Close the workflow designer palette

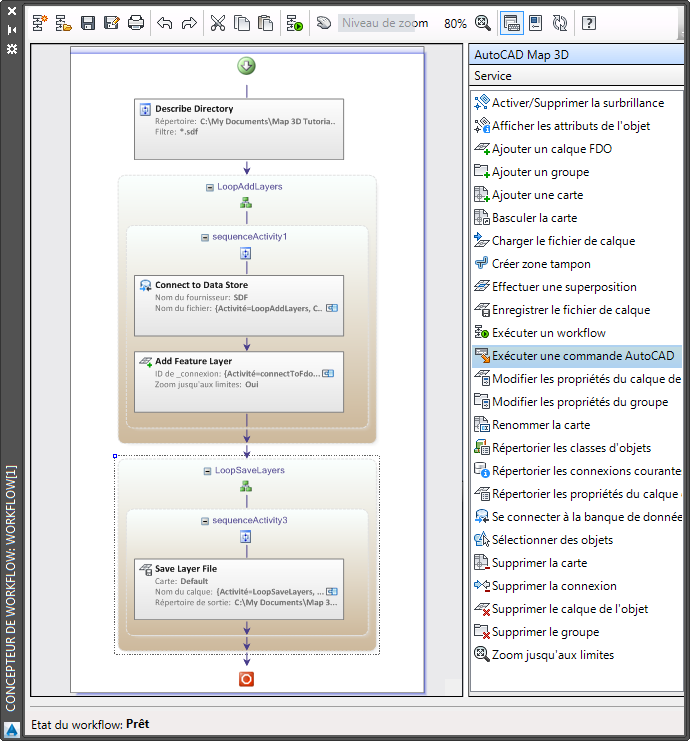(x=12, y=11)
